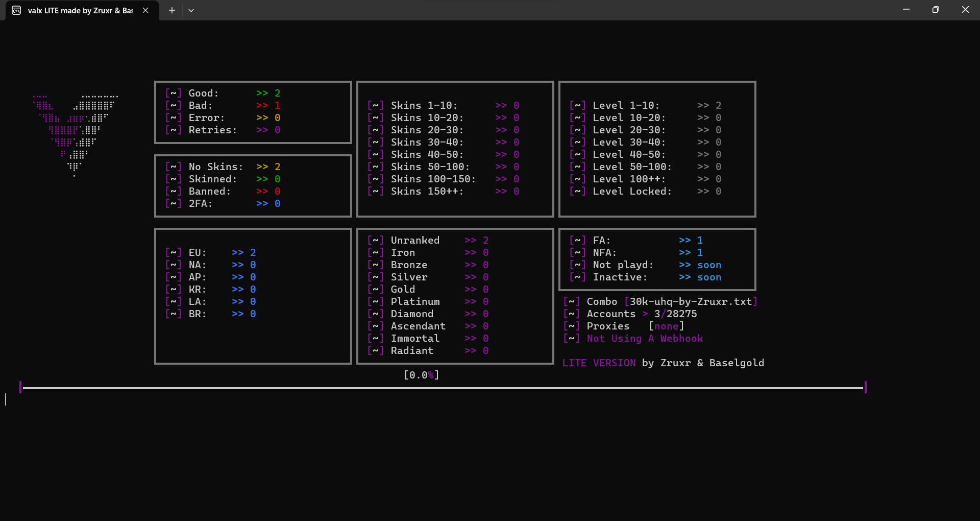Click the 'LA:' region row
This screenshot has height=521, width=980.
pos(210,301)
